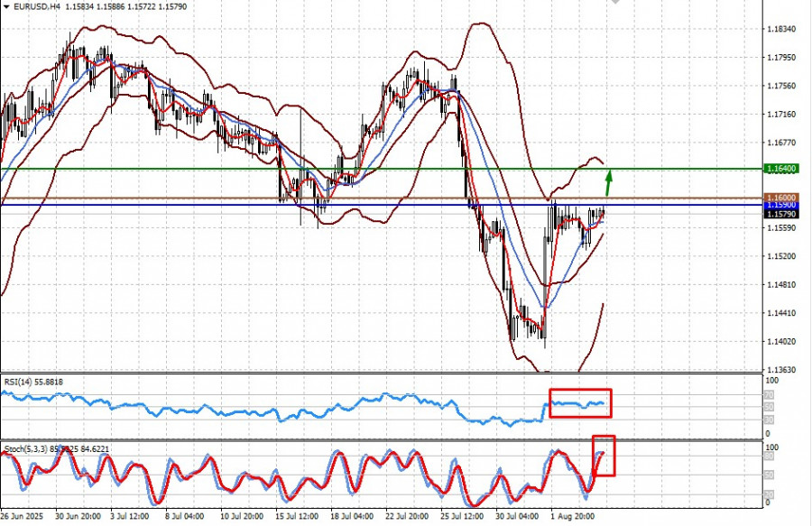Click the brown 1.16000 price level tag
This screenshot has width=812, height=526.
[x=781, y=198]
